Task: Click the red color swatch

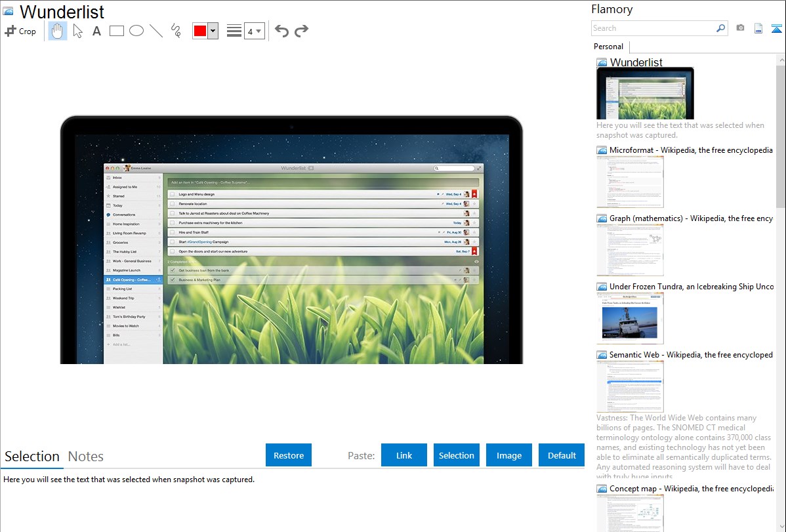Action: click(x=200, y=31)
